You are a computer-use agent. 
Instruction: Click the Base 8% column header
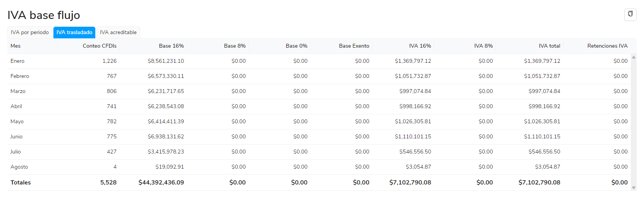pos(235,46)
